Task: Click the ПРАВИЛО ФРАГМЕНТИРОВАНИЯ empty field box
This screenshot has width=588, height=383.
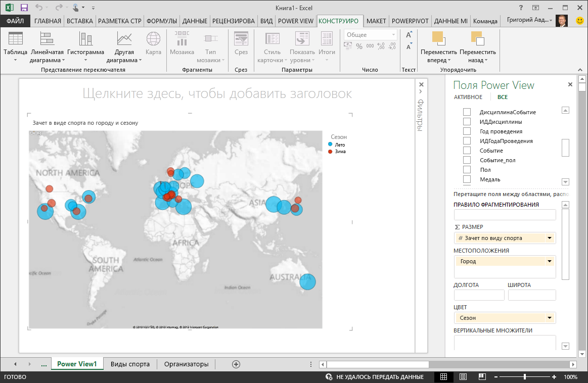Action: (505, 215)
